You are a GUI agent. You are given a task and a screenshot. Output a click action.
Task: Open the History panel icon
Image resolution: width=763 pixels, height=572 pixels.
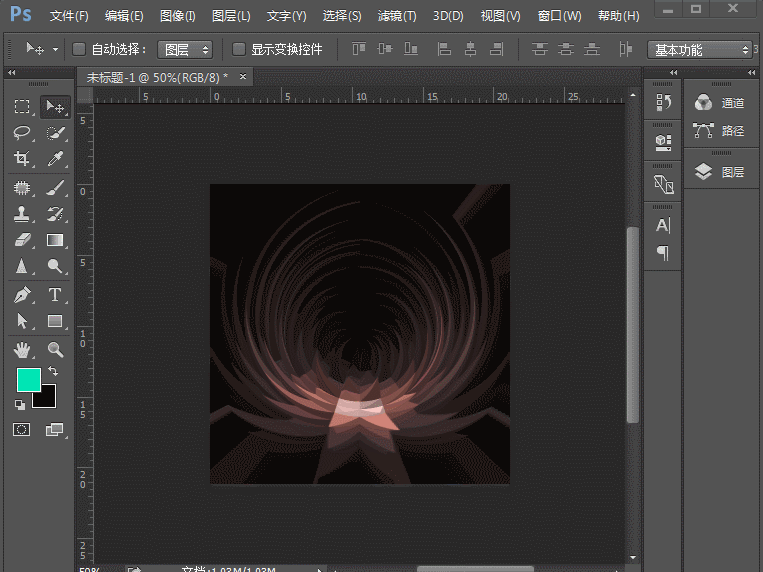click(x=663, y=102)
